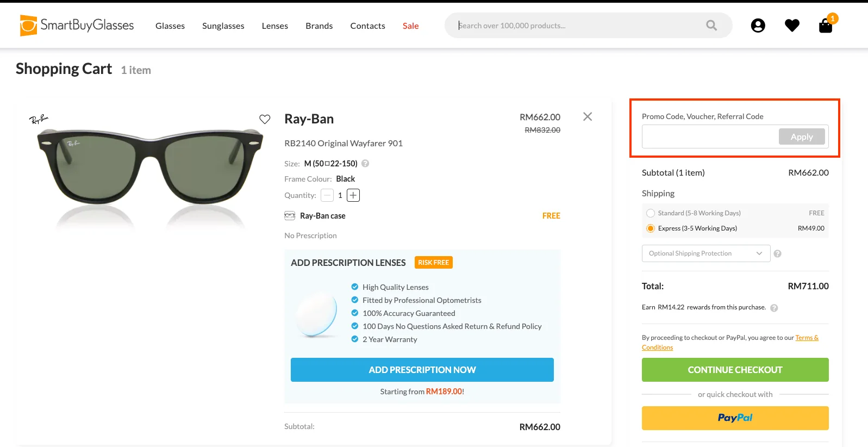Open the Sunglasses menu
Screen dimensions: 868x447
pos(223,26)
